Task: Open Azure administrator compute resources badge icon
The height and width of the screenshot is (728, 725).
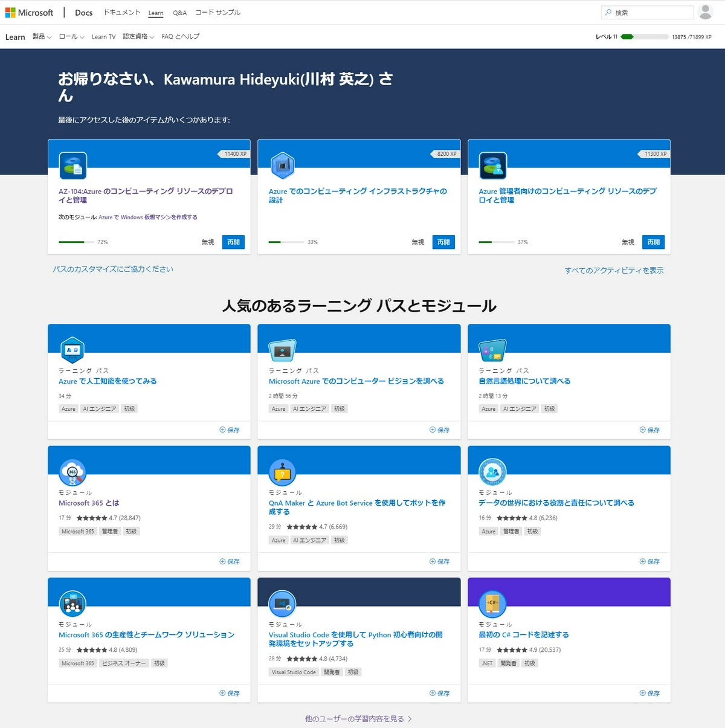Action: point(493,166)
